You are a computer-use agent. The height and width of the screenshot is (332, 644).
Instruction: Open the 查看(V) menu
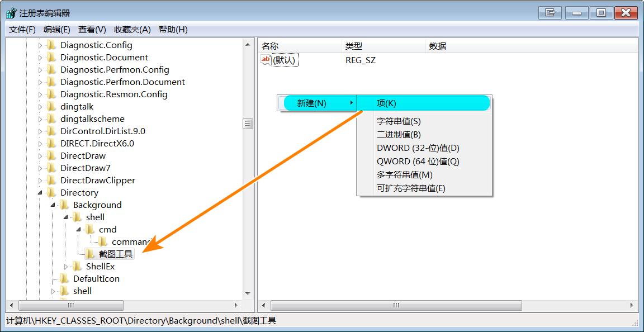92,30
